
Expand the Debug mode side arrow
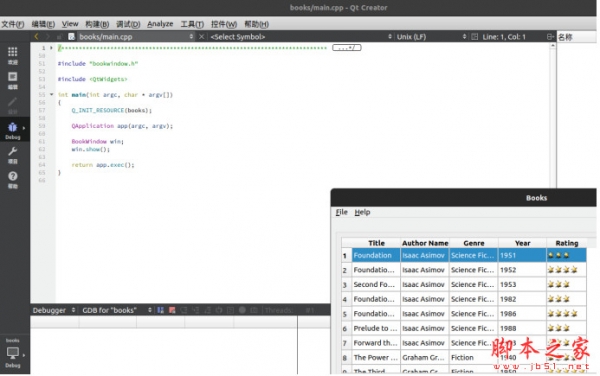(x=24, y=128)
